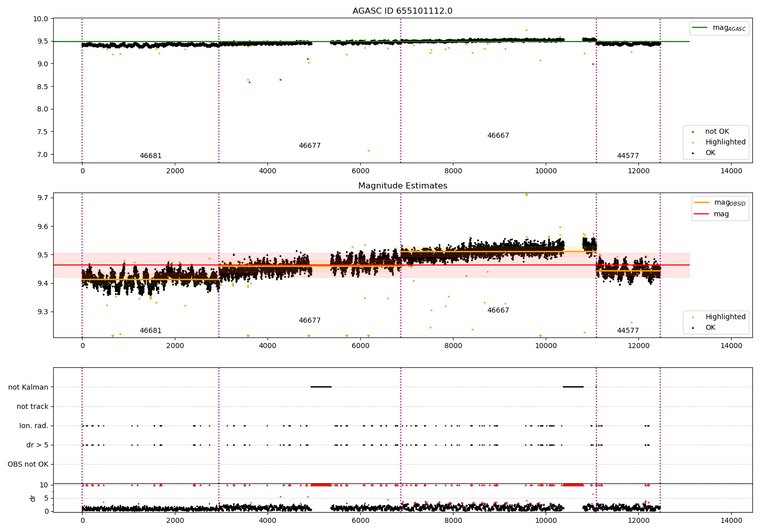
Task: Click the 8000 x-axis tick of bottom plot
Action: pyautogui.click(x=453, y=520)
